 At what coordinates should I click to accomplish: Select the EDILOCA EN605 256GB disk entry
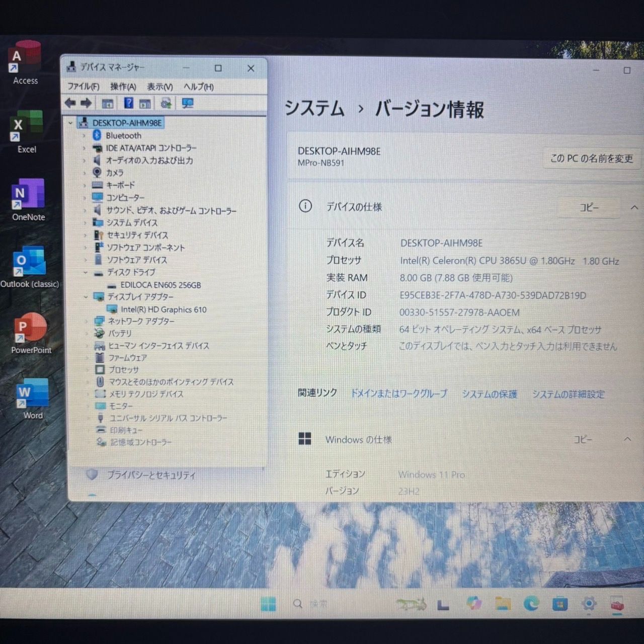pyautogui.click(x=160, y=285)
